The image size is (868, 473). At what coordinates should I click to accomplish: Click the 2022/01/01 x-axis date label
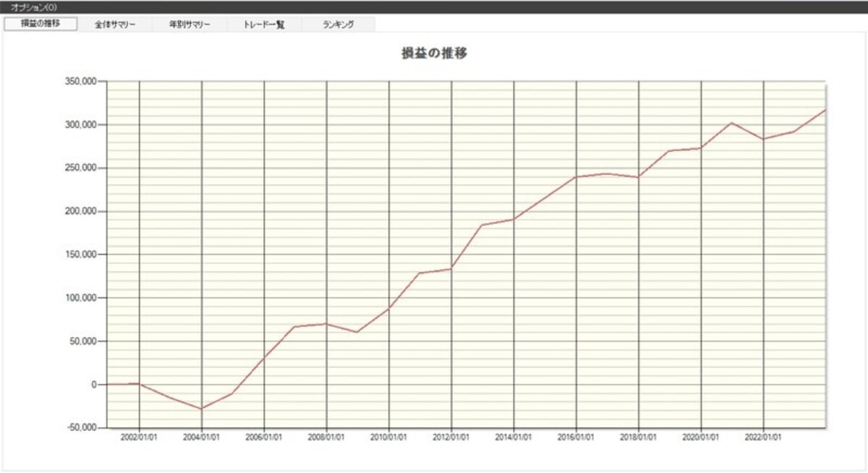pyautogui.click(x=764, y=438)
